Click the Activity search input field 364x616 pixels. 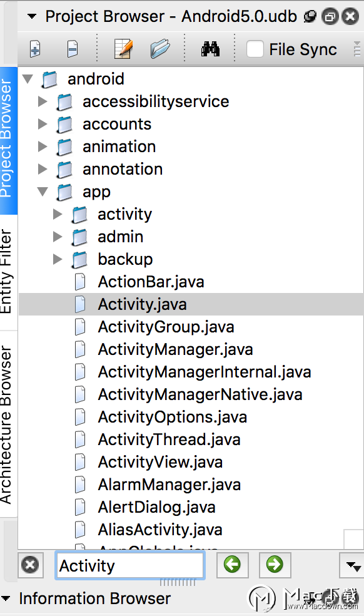pyautogui.click(x=130, y=566)
